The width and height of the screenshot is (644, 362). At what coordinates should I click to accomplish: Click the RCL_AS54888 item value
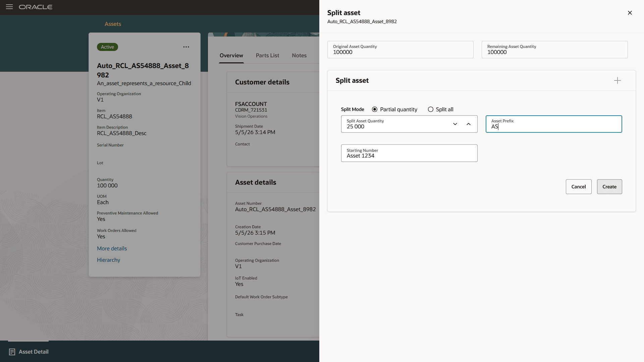click(114, 117)
